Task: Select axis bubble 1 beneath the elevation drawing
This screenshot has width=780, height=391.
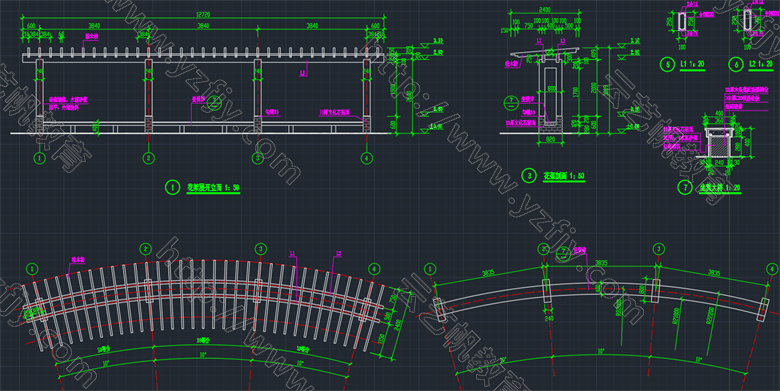Action: click(40, 158)
